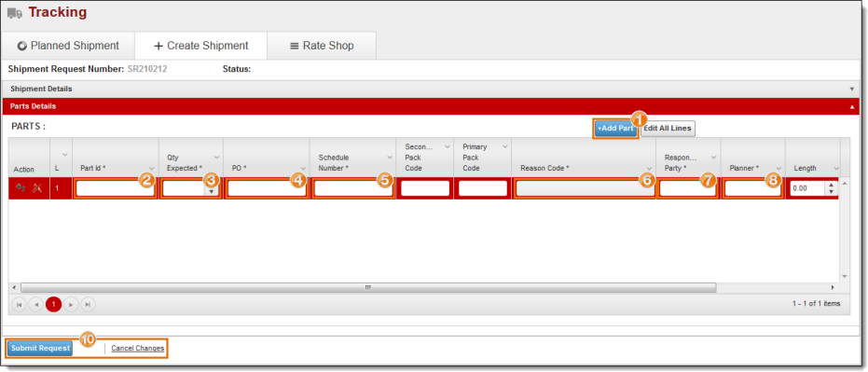Go to next page of the parts grid

[71, 305]
